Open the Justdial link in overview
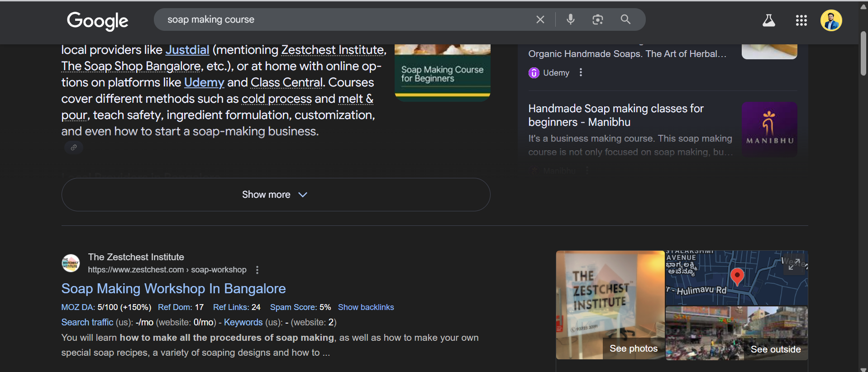The height and width of the screenshot is (372, 868). (x=187, y=50)
